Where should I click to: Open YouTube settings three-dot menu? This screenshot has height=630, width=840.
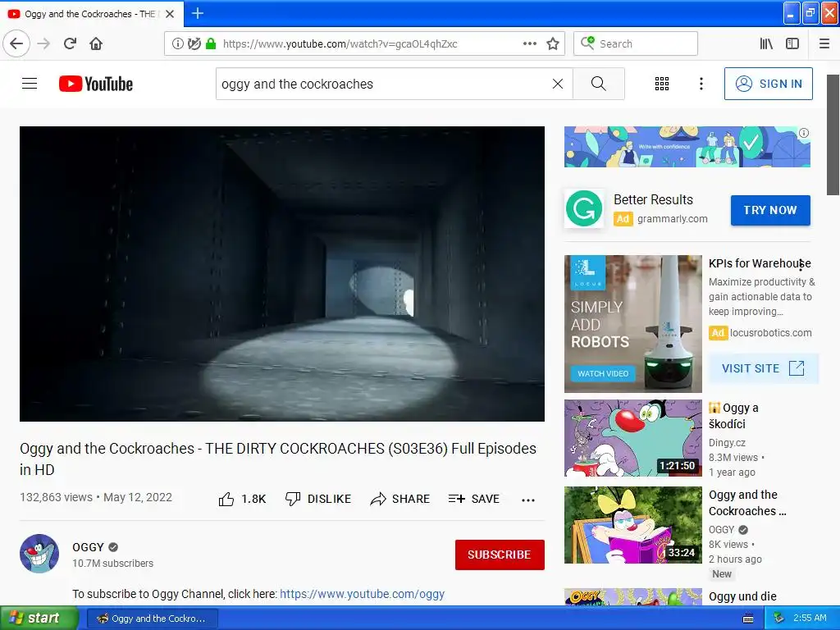[x=701, y=84]
